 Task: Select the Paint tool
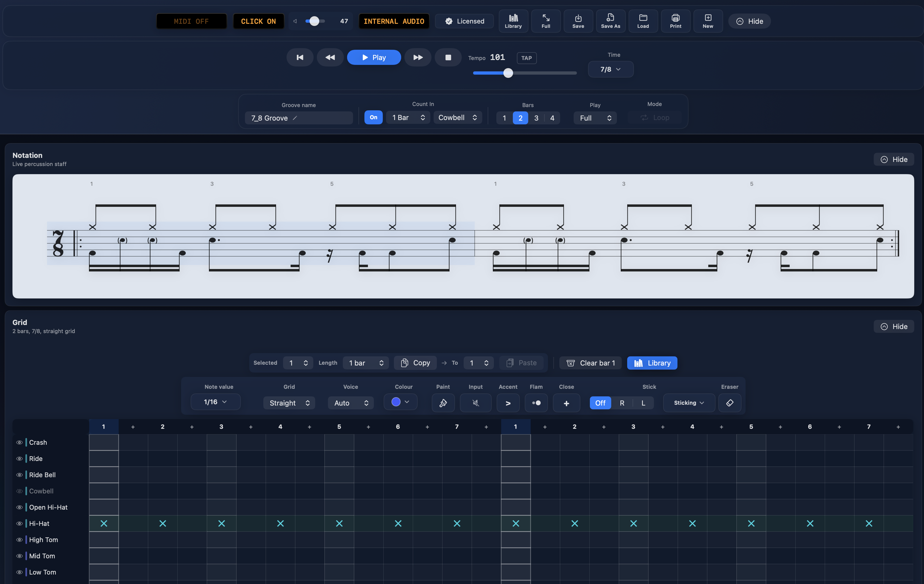click(443, 403)
